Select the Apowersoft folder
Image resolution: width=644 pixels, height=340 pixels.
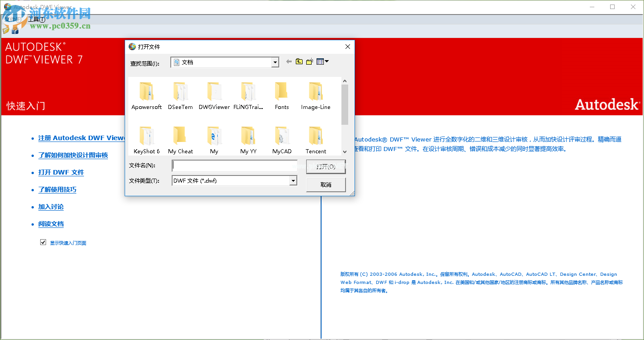(146, 96)
